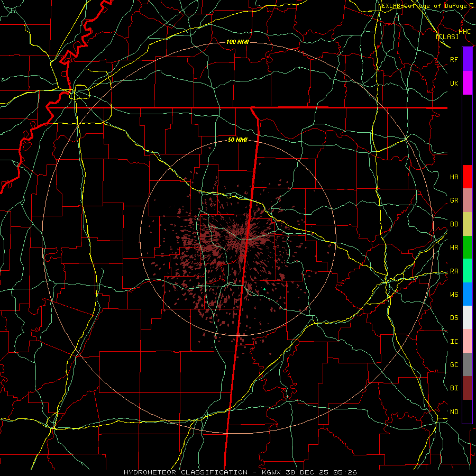Click the "UK" legend label
476x476 pixels.
pyautogui.click(x=454, y=84)
